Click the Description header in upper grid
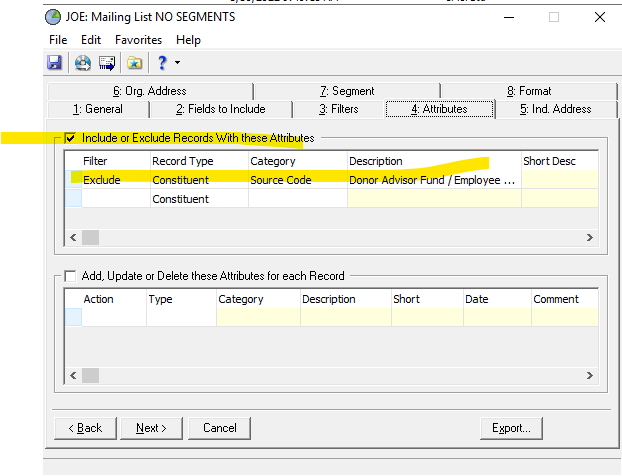This screenshot has height=476, width=622. coord(434,161)
